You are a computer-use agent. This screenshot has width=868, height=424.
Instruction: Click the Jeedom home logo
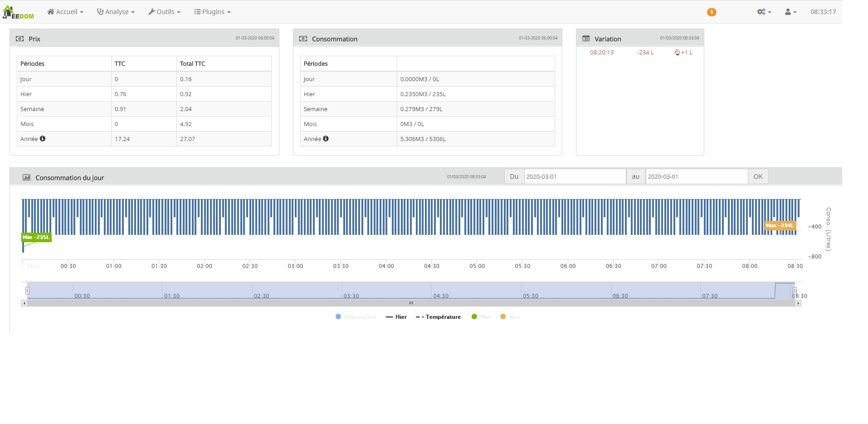pyautogui.click(x=18, y=12)
